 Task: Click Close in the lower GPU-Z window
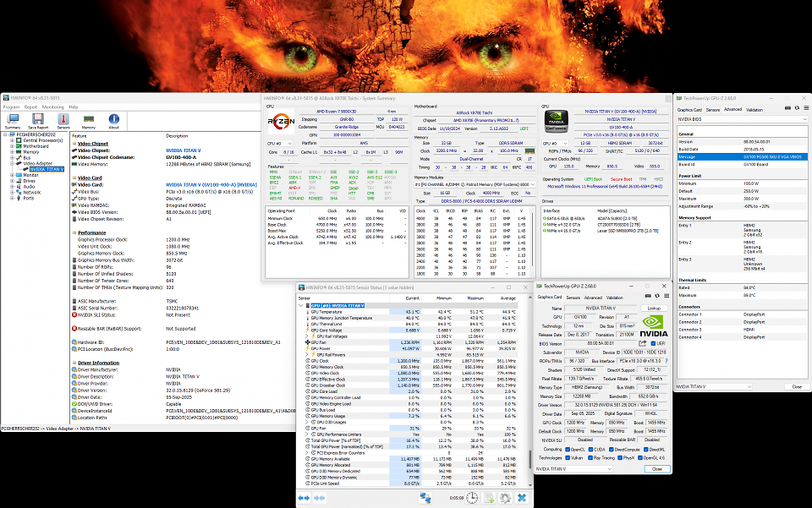[x=657, y=468]
